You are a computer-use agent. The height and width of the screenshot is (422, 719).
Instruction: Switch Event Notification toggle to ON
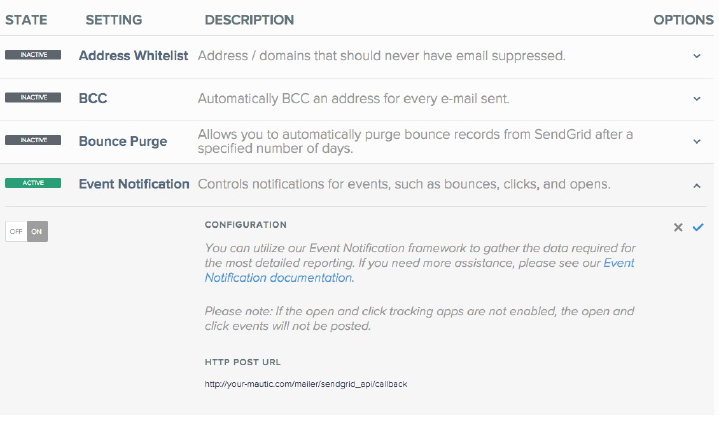pyautogui.click(x=37, y=231)
